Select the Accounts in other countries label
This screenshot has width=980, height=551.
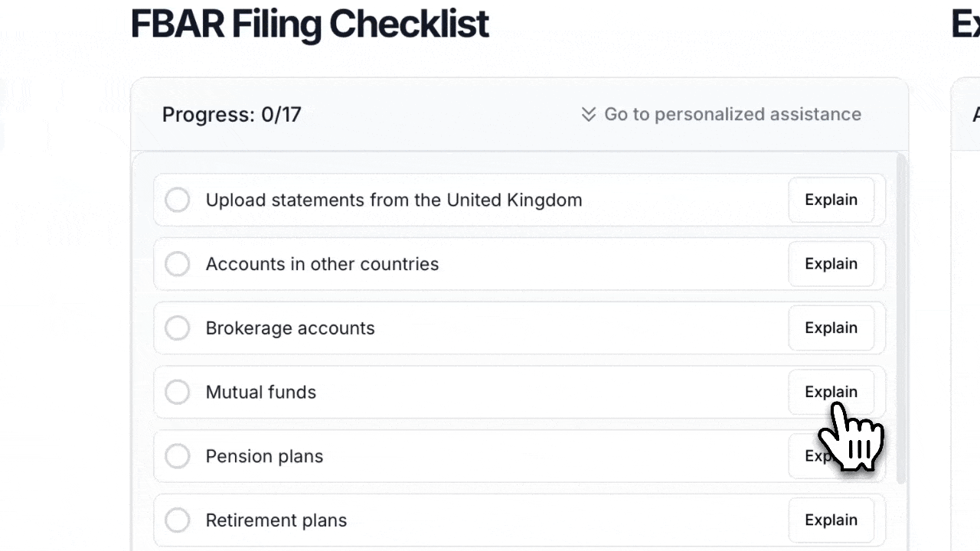(x=322, y=264)
